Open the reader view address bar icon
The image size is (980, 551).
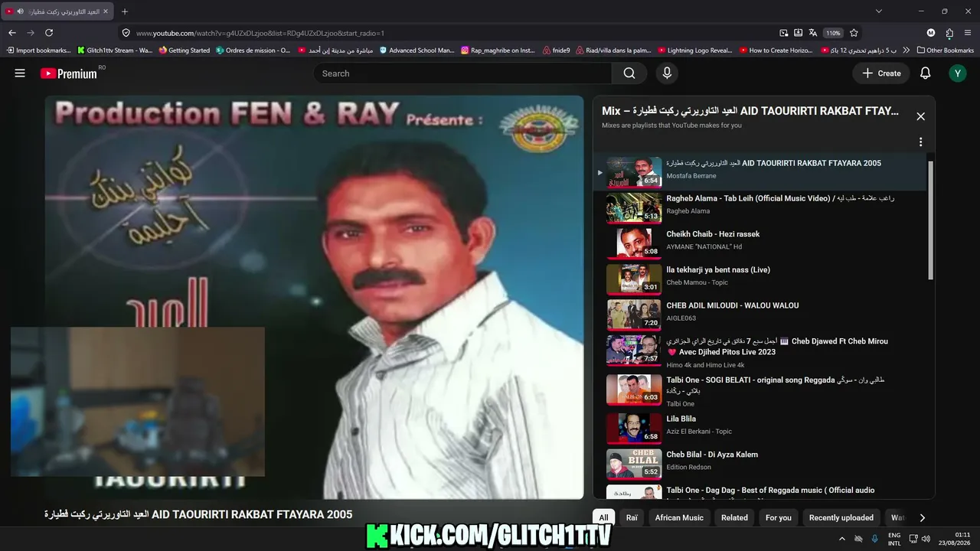tap(799, 33)
